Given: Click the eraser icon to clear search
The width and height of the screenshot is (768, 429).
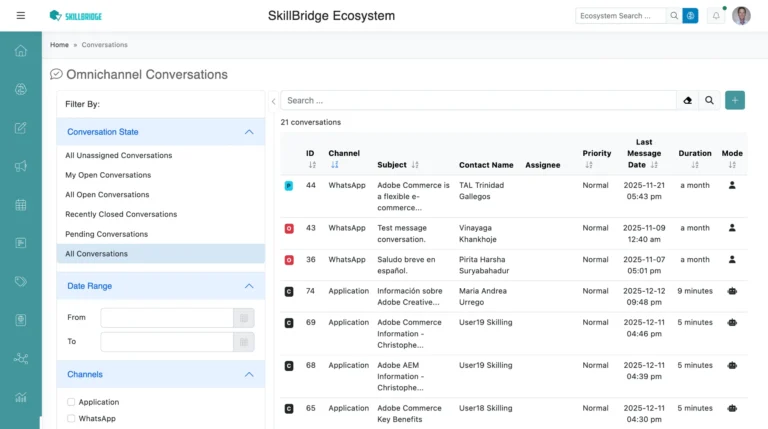Looking at the screenshot, I should [x=687, y=101].
